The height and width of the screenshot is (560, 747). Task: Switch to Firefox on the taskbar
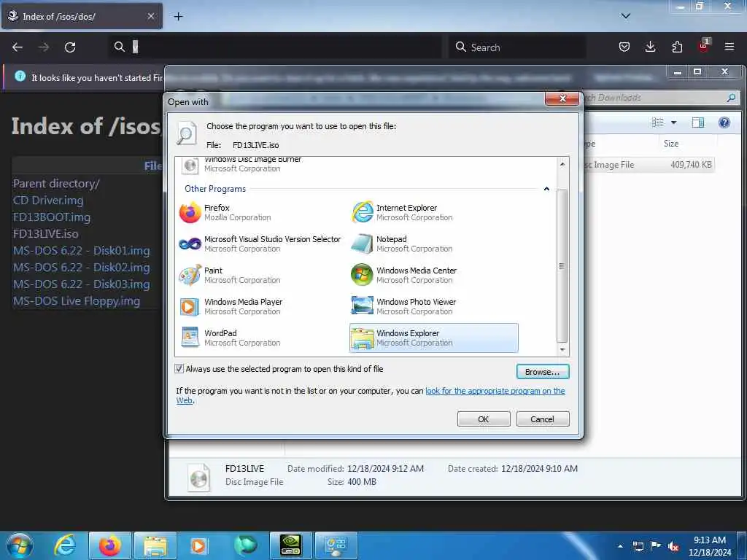click(110, 545)
